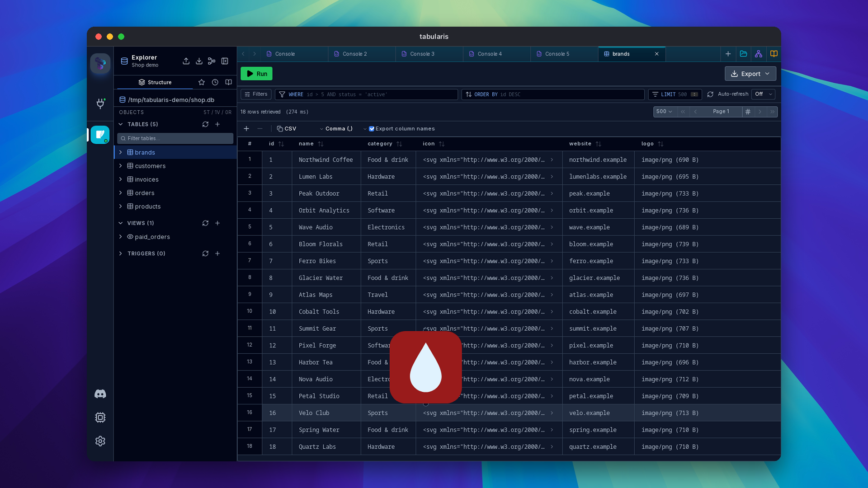This screenshot has height=488, width=868.
Task: Focus the Filter tables search field
Action: point(175,138)
